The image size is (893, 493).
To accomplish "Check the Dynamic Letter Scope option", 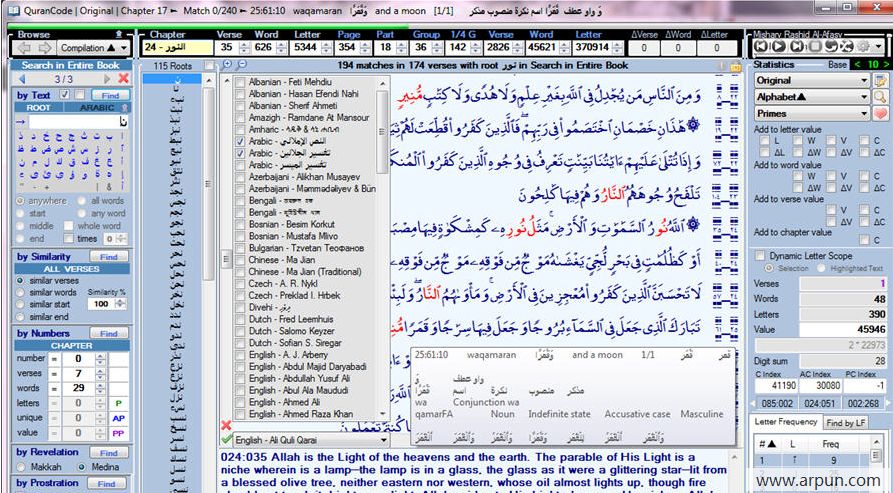I will click(760, 256).
